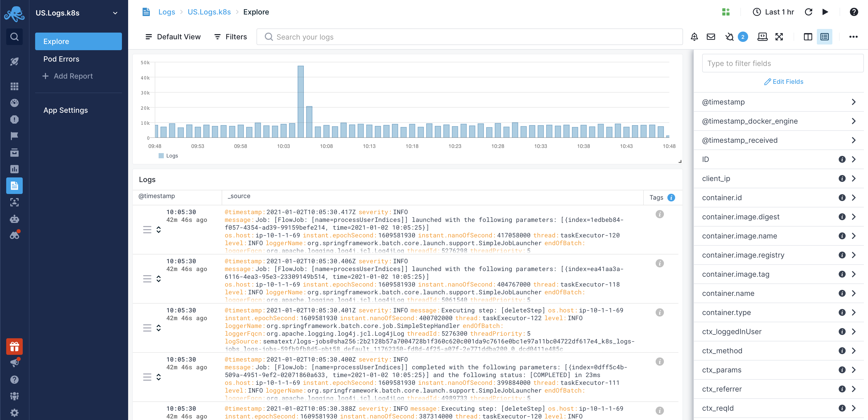Image resolution: width=868 pixels, height=420 pixels.
Task: Show info for the ID field
Action: point(842,159)
